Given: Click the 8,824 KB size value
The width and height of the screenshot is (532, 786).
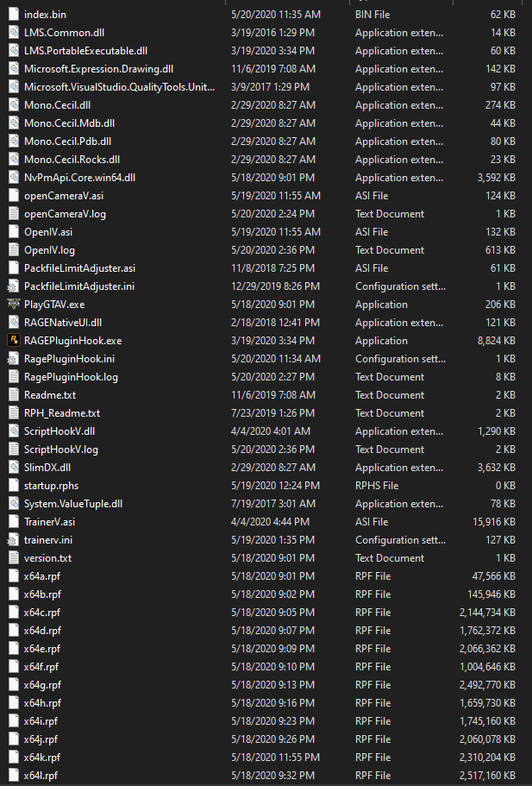Looking at the screenshot, I should 497,340.
